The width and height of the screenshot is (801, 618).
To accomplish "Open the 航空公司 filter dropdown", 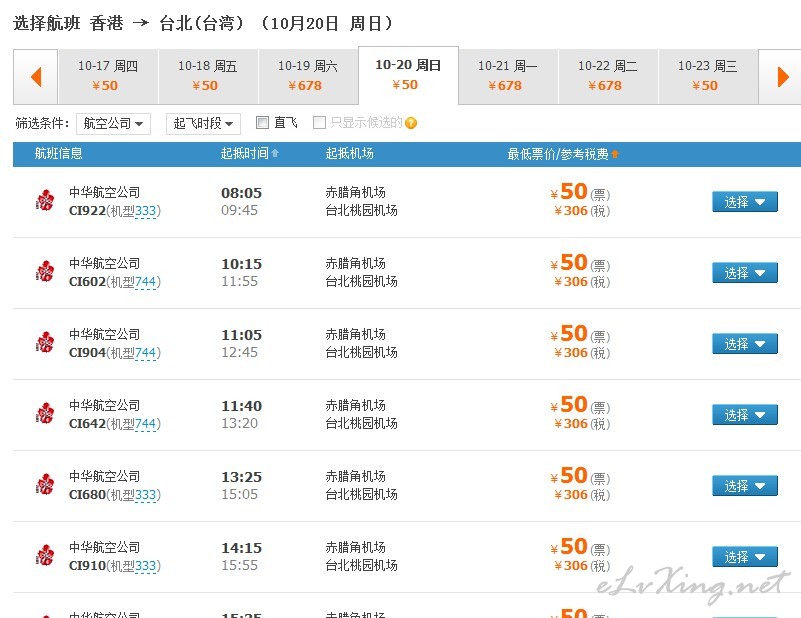I will click(x=113, y=124).
